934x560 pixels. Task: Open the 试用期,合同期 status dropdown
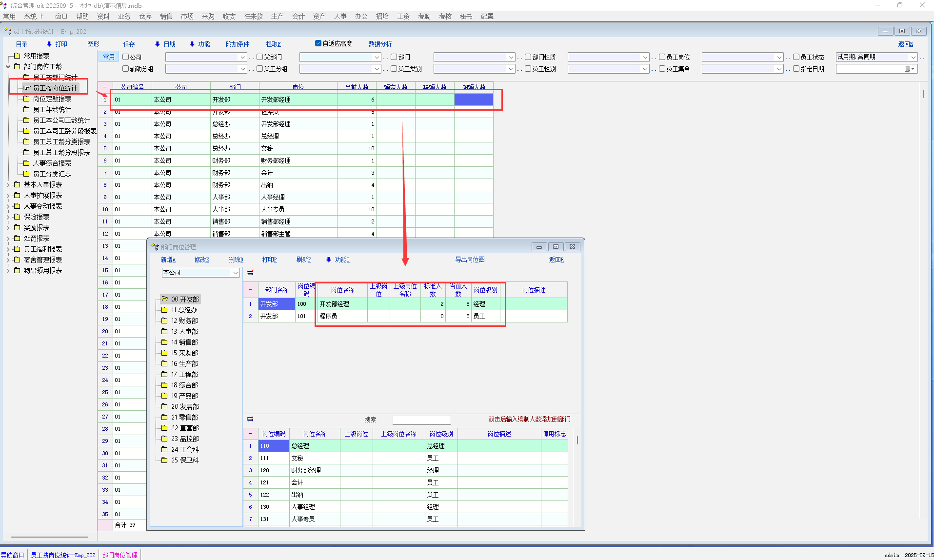913,57
